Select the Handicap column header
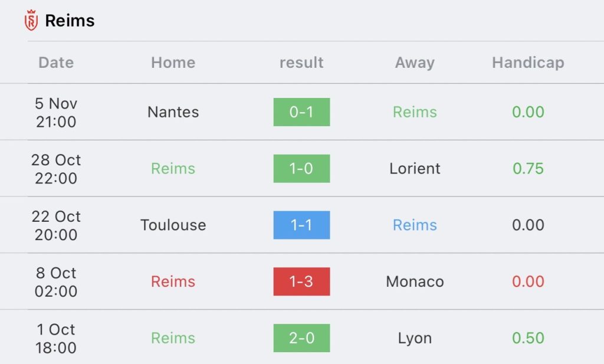Screen dimensions: 604x364 pyautogui.click(x=528, y=63)
